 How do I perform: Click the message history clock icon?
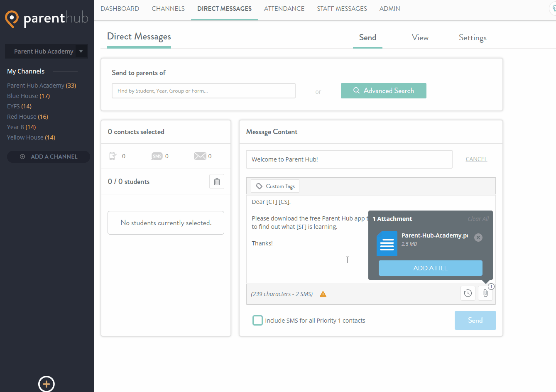click(468, 293)
